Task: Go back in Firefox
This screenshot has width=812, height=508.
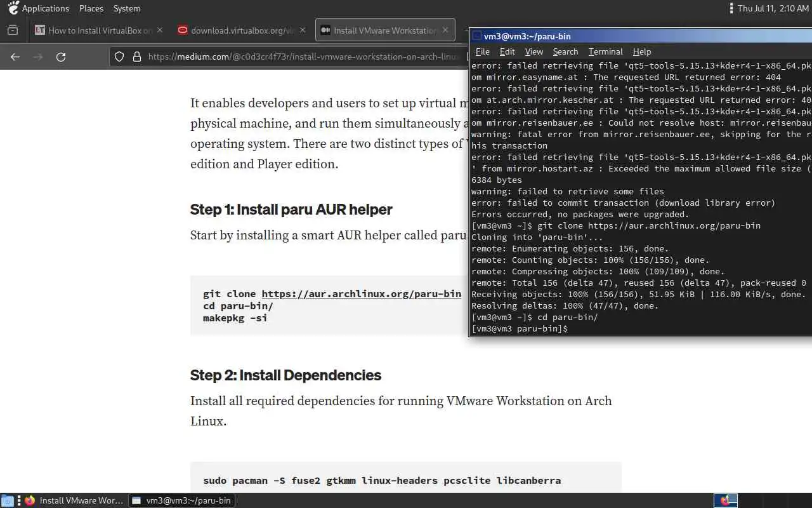Action: click(x=15, y=57)
